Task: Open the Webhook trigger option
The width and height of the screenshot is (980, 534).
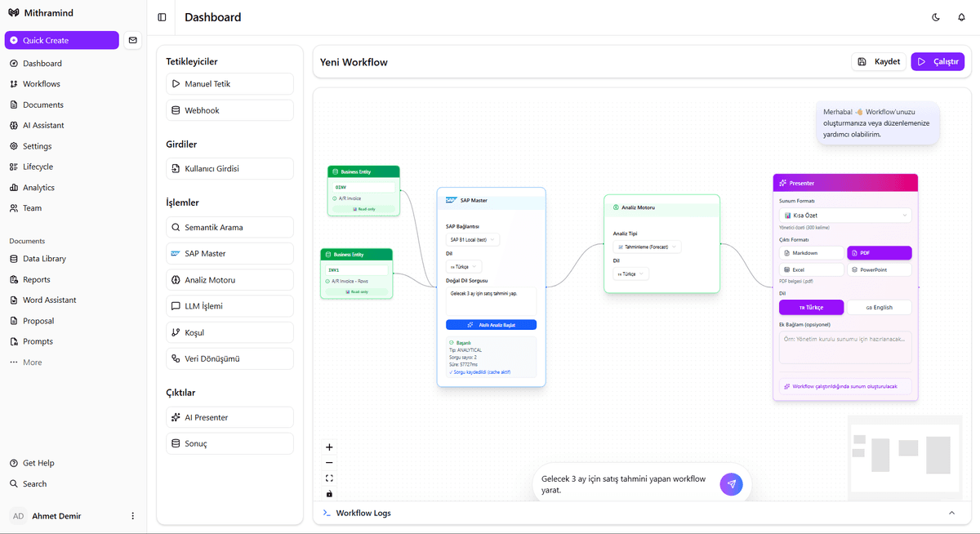Action: coord(229,109)
